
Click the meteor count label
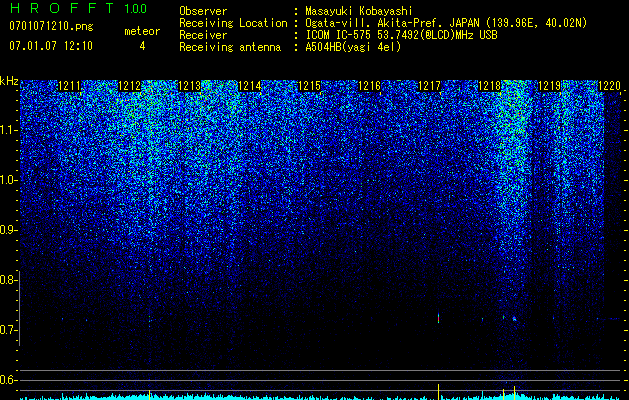pos(142,31)
